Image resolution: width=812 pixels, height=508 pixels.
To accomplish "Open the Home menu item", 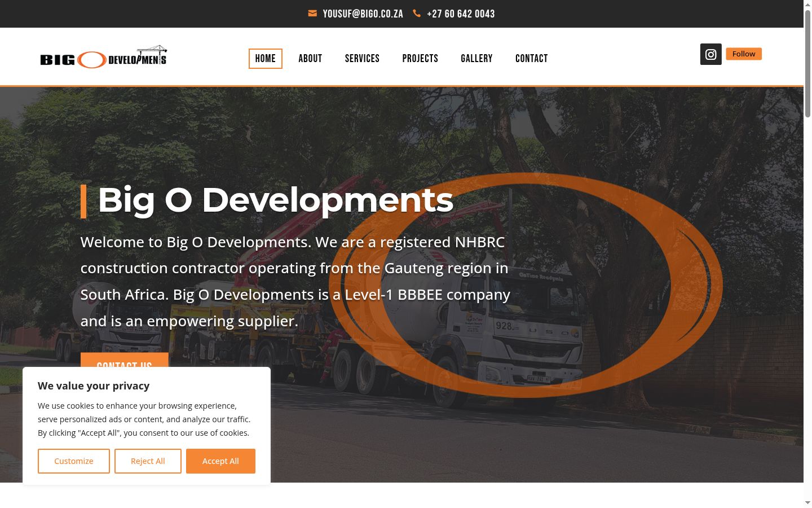I will (266, 59).
